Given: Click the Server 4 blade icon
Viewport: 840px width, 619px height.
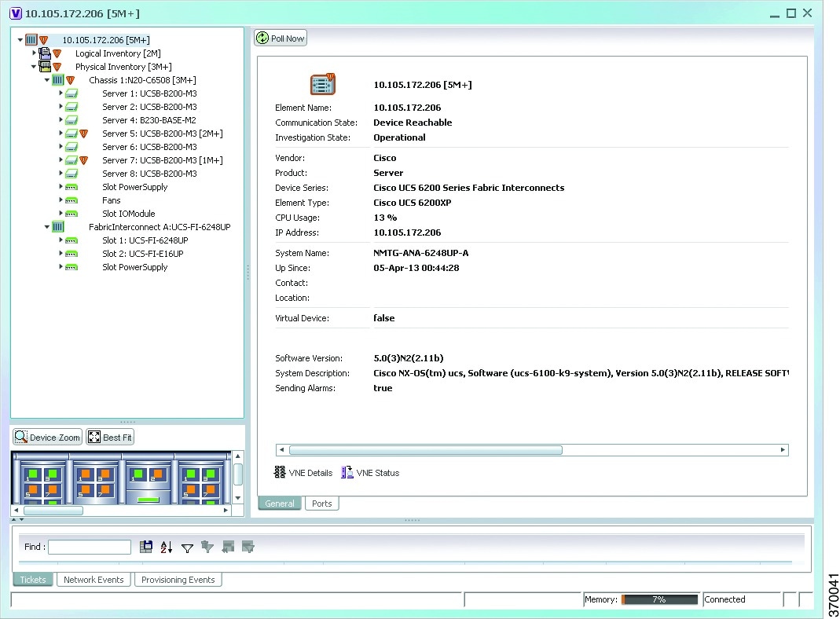Looking at the screenshot, I should (x=72, y=120).
